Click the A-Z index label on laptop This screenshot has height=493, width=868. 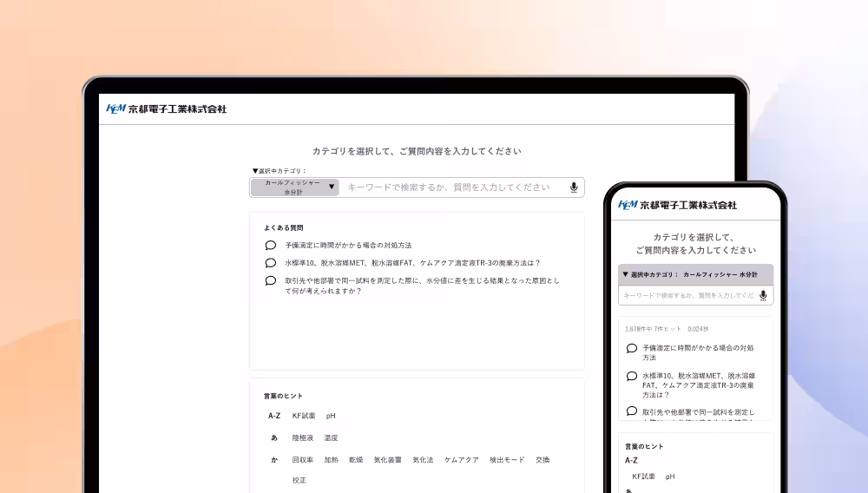(x=274, y=416)
